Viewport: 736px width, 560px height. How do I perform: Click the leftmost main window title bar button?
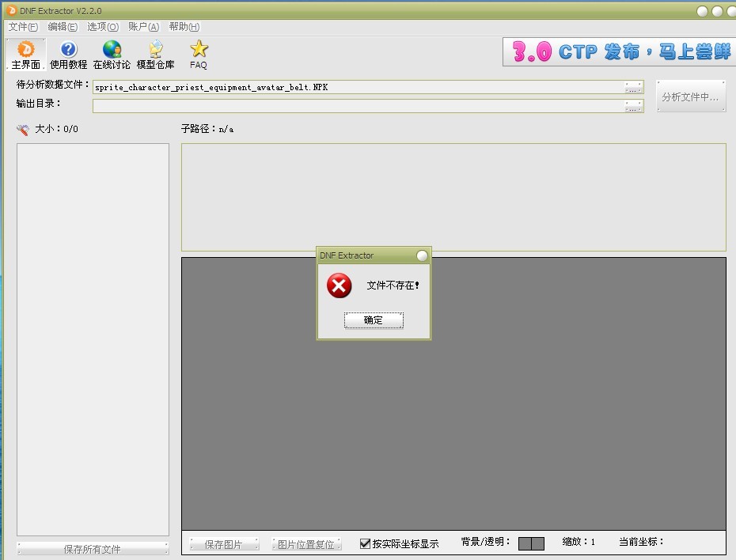[702, 11]
